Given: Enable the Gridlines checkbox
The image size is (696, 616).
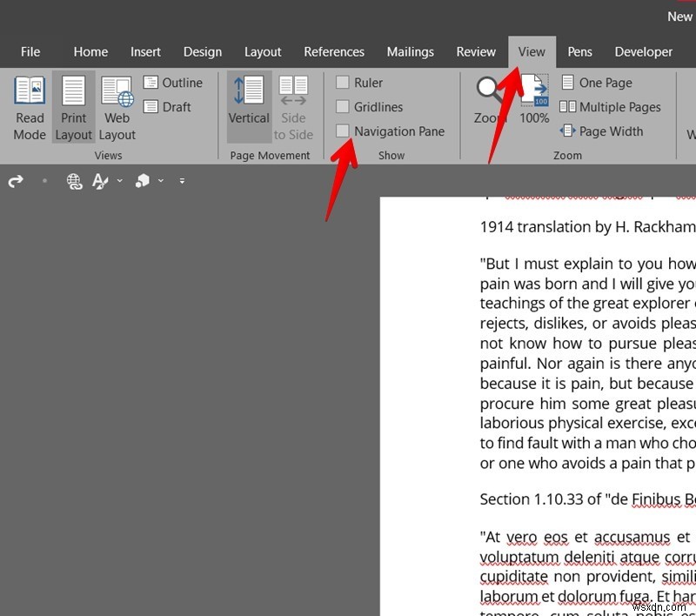Looking at the screenshot, I should click(x=342, y=107).
